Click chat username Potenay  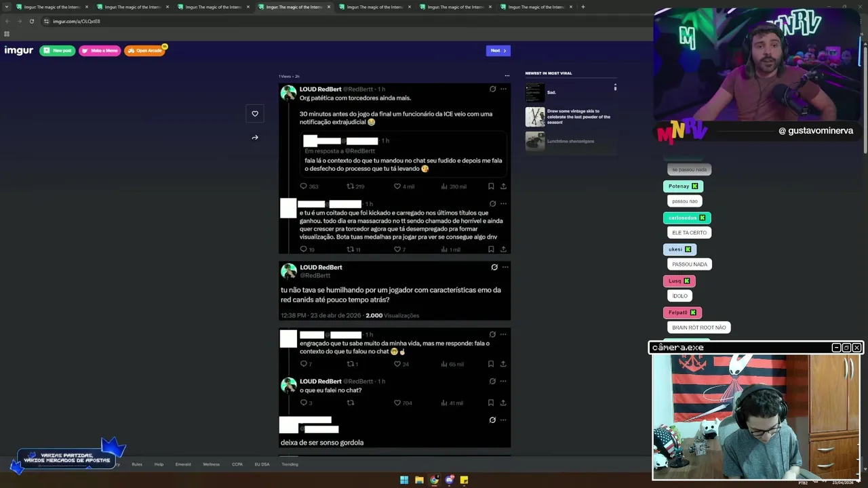[x=679, y=186]
